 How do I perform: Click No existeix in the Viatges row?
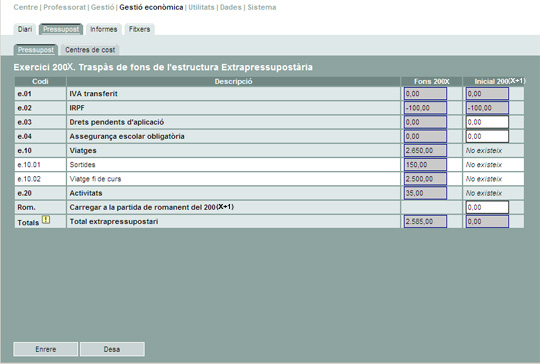point(484,150)
